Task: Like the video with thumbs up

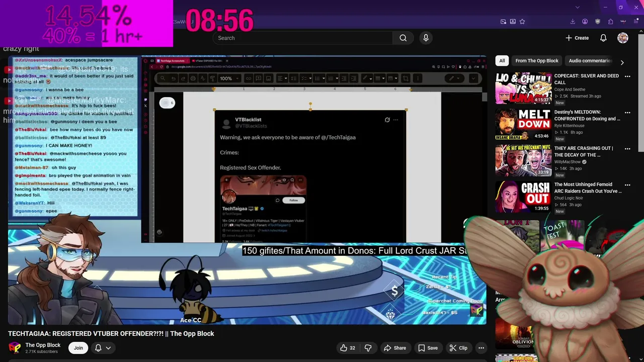Action: click(x=347, y=348)
